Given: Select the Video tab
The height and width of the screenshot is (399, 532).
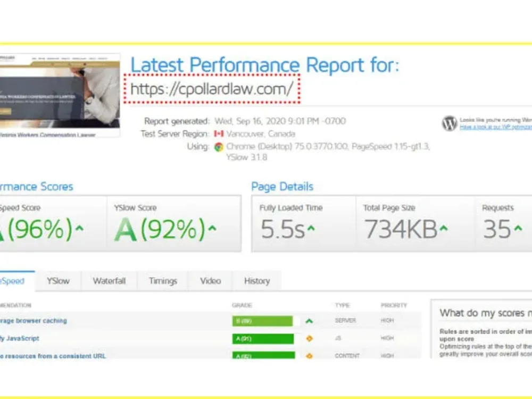Looking at the screenshot, I should point(210,281).
